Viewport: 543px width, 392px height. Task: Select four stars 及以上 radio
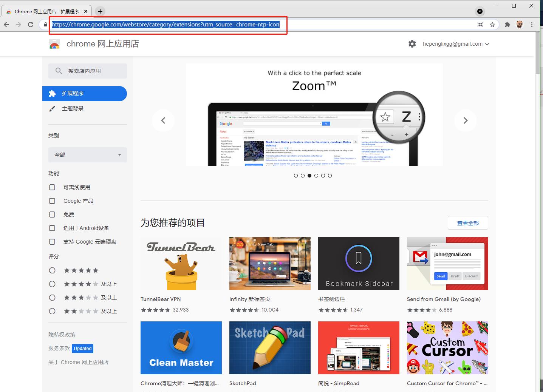[52, 284]
